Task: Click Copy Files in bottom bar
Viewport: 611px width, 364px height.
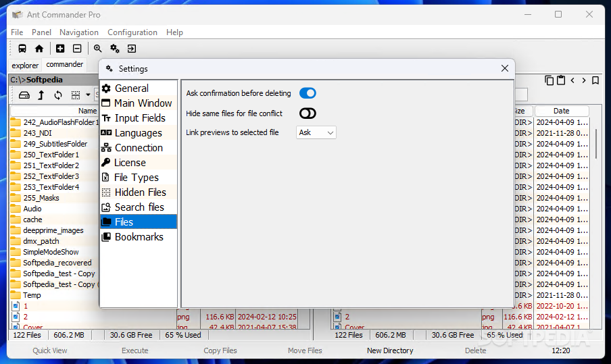Action: coord(220,350)
